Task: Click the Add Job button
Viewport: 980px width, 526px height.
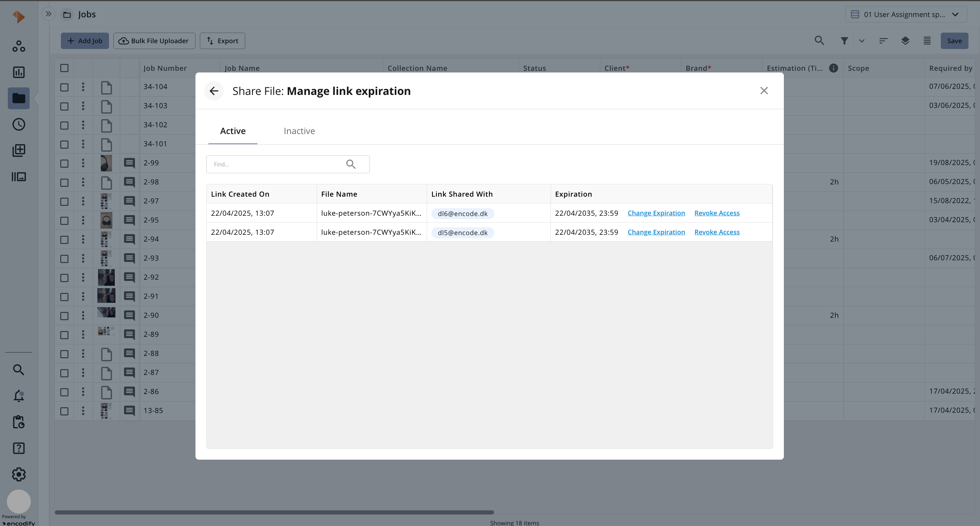Action: pyautogui.click(x=85, y=41)
